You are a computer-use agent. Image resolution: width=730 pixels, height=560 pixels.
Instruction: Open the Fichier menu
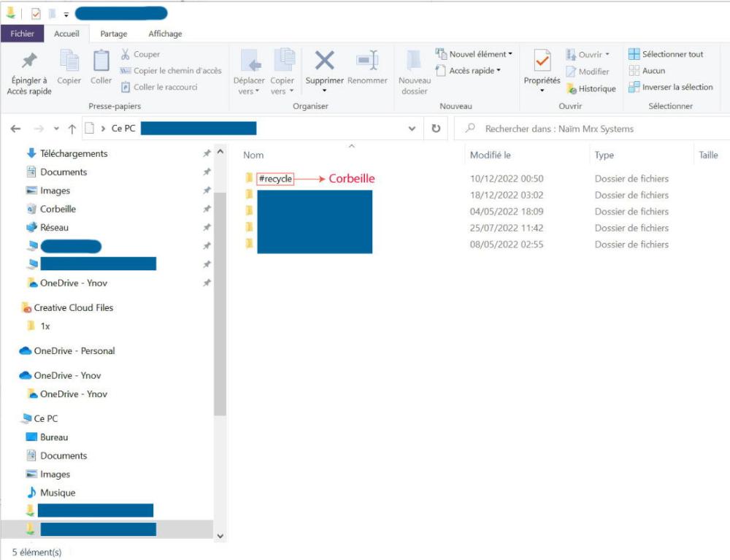tap(22, 34)
